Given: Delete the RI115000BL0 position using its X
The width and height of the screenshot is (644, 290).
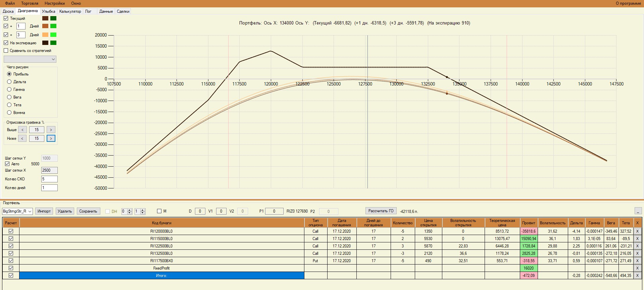Looking at the screenshot, I should 637,239.
